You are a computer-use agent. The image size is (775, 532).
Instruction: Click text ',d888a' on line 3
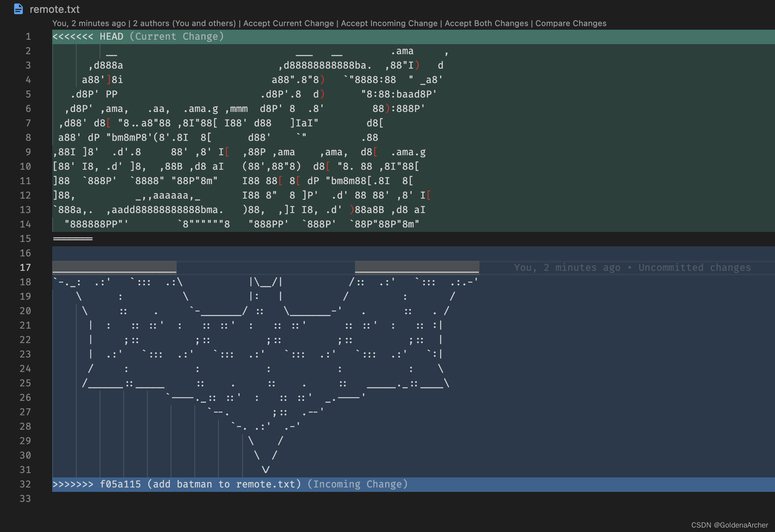(x=106, y=65)
